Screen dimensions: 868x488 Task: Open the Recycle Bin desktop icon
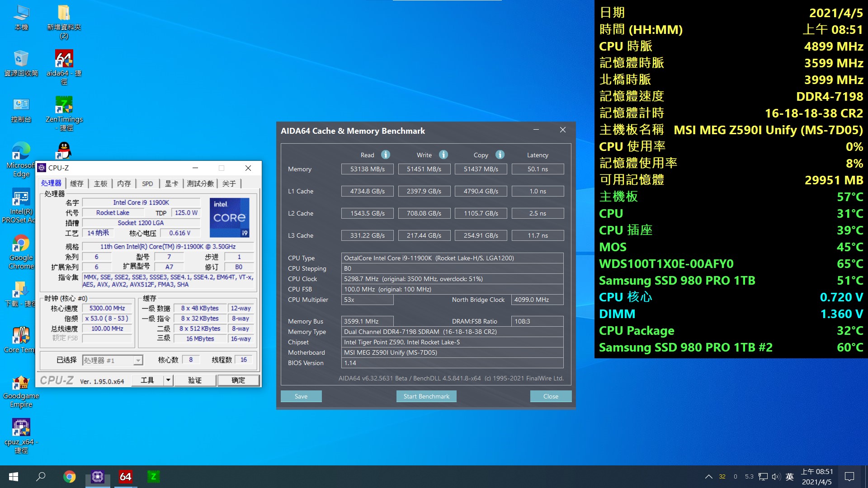click(x=21, y=63)
